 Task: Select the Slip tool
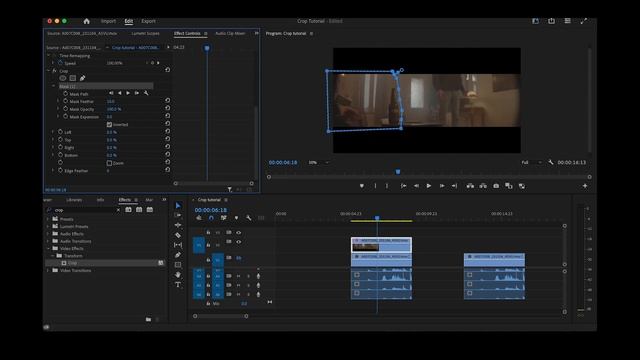pyautogui.click(x=178, y=245)
